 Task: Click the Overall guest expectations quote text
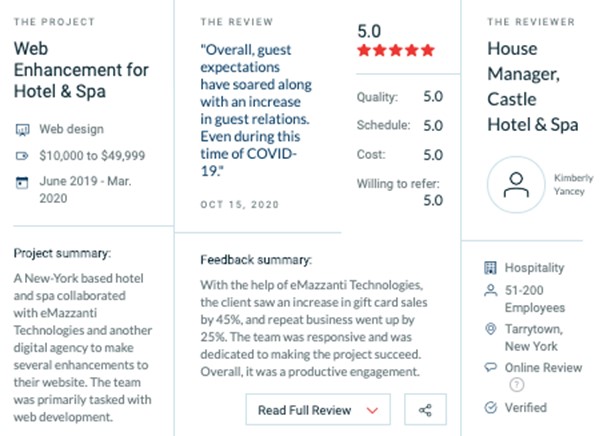pos(256,110)
